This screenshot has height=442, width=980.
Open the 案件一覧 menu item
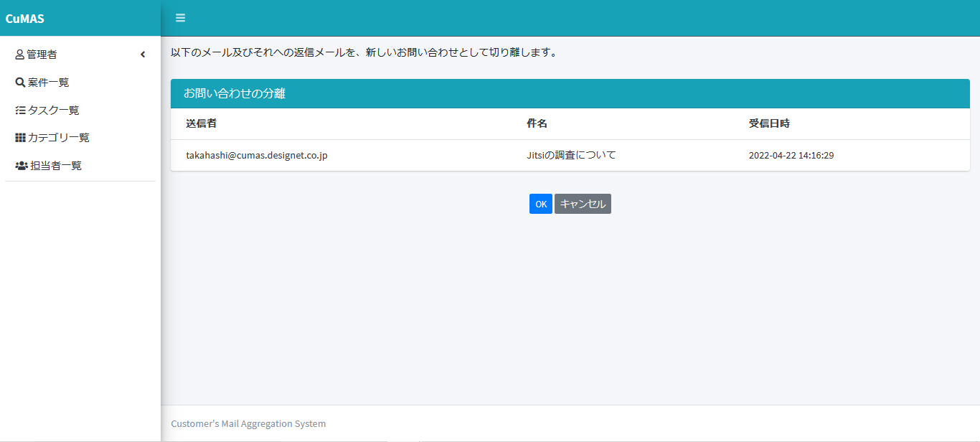click(x=49, y=83)
